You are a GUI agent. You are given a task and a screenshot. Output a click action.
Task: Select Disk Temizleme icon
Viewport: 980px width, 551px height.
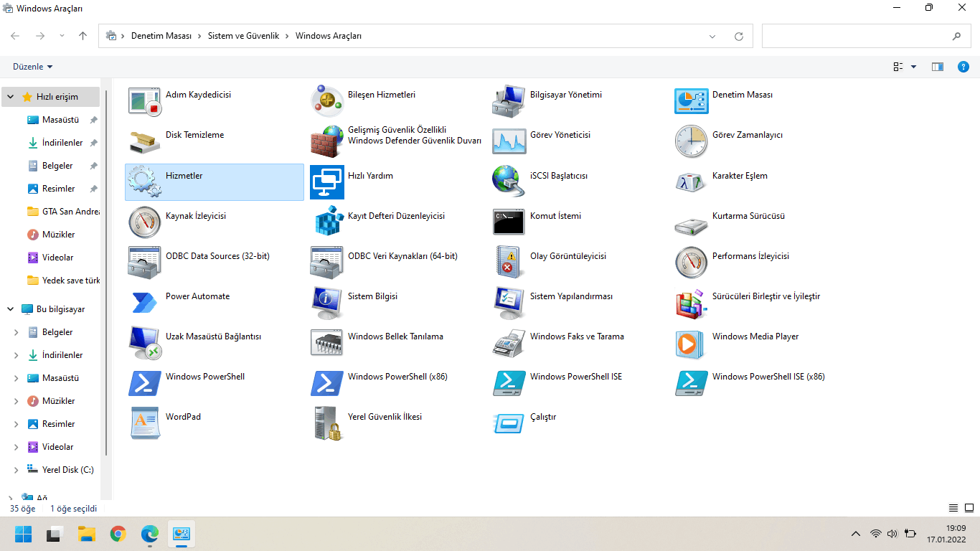[145, 141]
